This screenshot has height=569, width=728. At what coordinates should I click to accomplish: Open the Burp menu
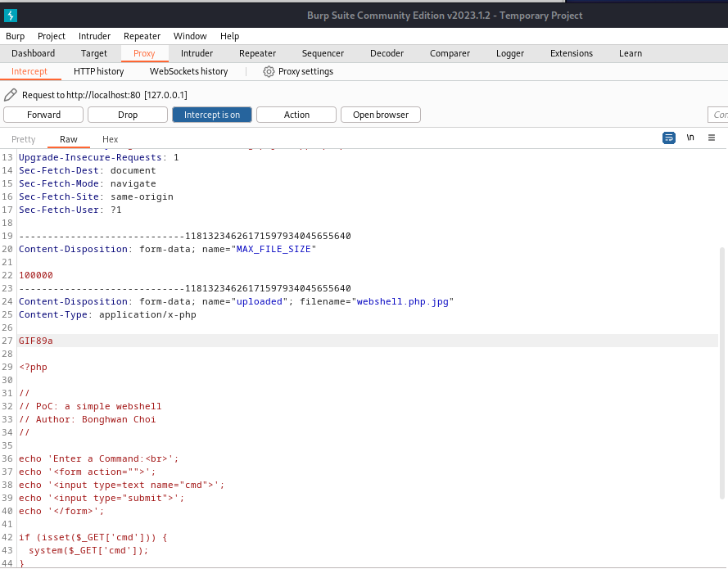click(15, 36)
